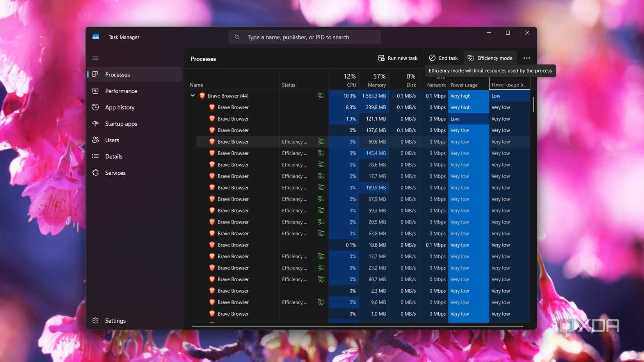Collapse the Brave Browser (44) group
This screenshot has height=362, width=644.
(193, 96)
